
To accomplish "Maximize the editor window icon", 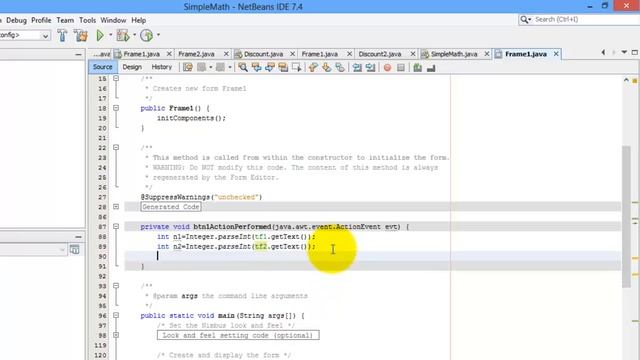I will coord(635,52).
